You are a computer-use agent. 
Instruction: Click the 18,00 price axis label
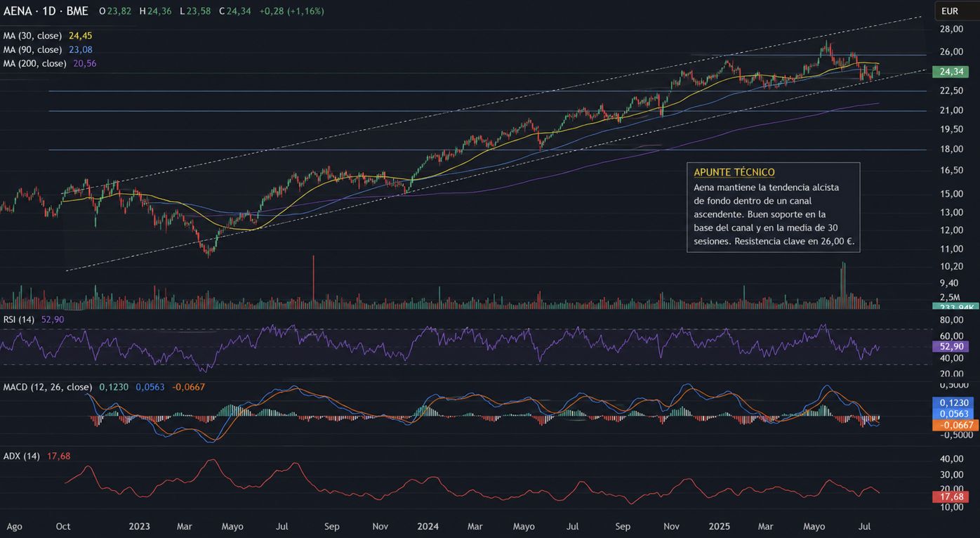click(951, 150)
